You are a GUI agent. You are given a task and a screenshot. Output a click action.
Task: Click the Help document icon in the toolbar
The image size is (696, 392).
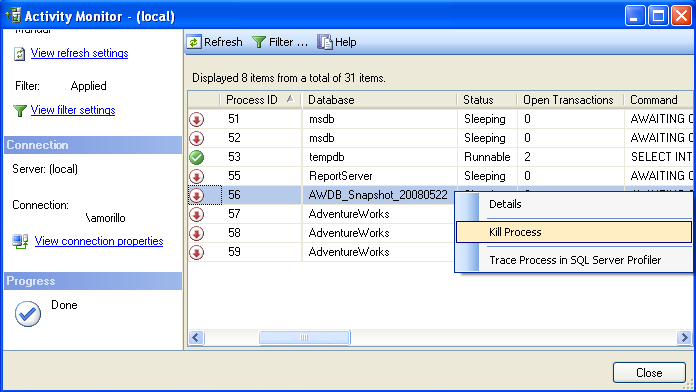[324, 42]
